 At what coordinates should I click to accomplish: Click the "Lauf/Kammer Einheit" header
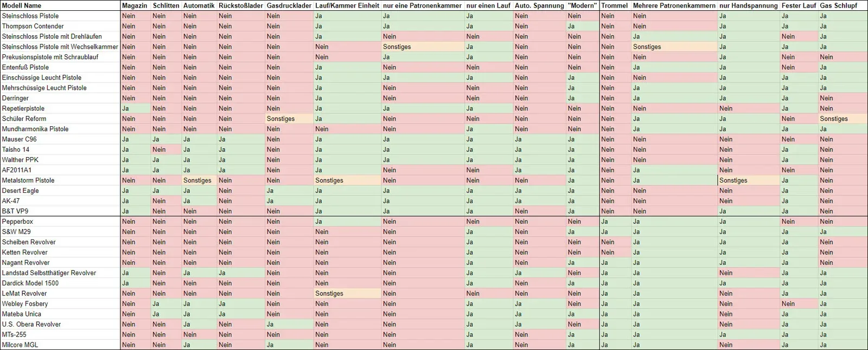[x=347, y=5]
